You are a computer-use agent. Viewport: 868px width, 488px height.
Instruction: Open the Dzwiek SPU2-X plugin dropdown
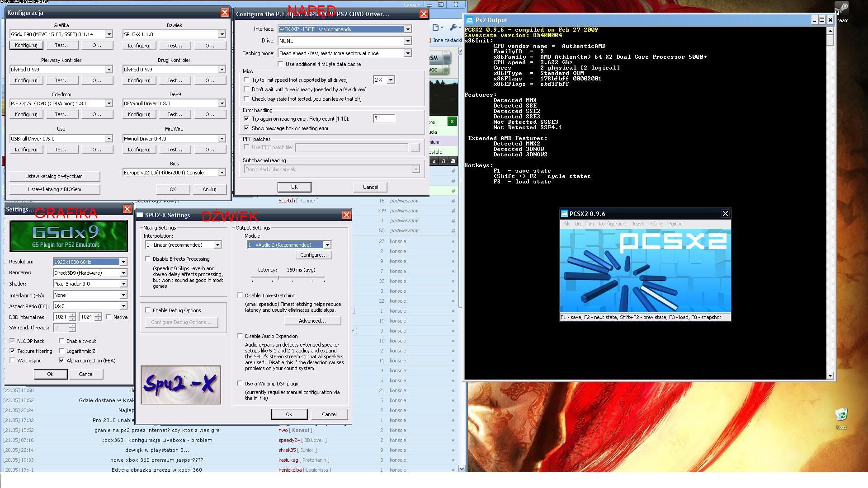click(x=222, y=34)
